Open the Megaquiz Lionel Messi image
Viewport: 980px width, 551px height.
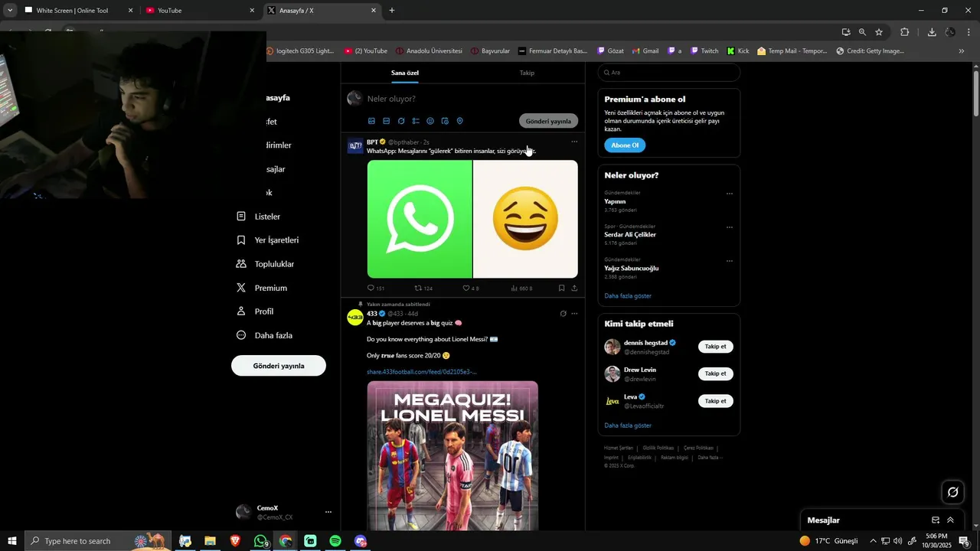tap(452, 455)
